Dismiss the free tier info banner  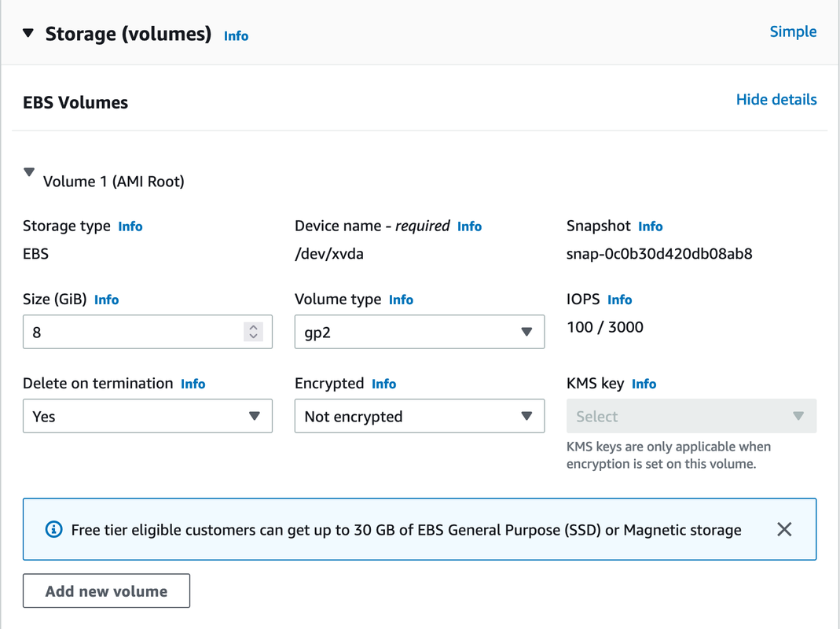tap(783, 529)
